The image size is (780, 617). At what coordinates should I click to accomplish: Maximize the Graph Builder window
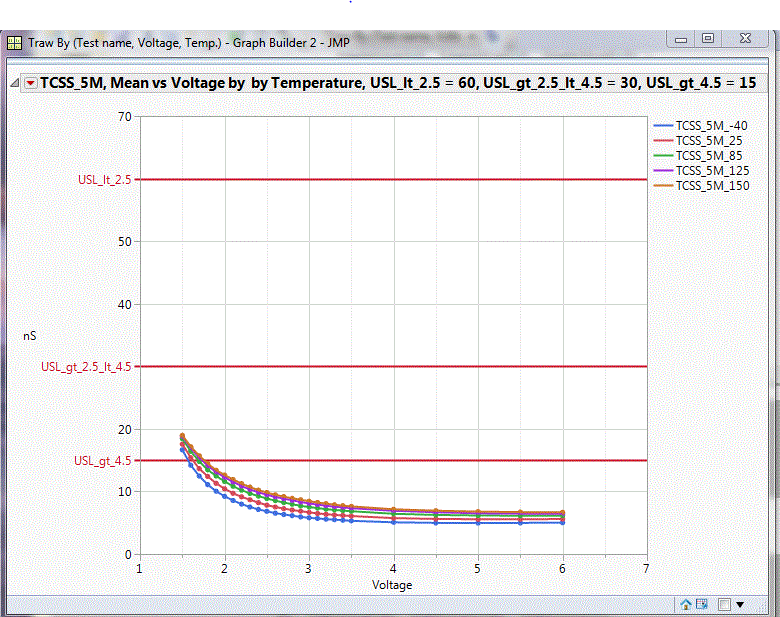click(708, 38)
